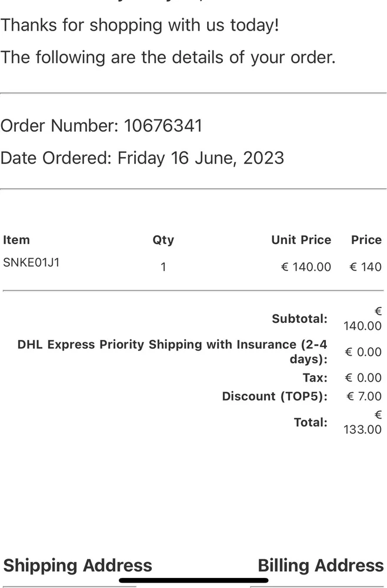Tap the Shipping Address heading
Image resolution: width=387 pixels, height=588 pixels.
click(78, 566)
